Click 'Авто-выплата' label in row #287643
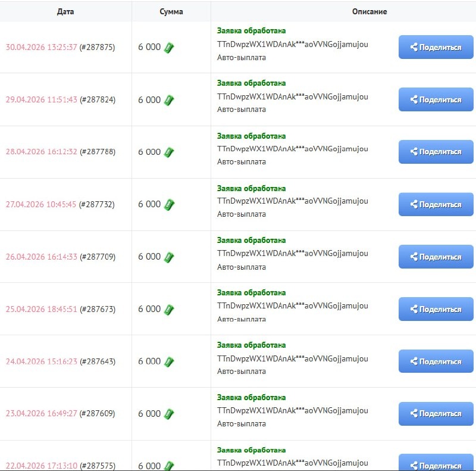The width and height of the screenshot is (476, 471). click(242, 372)
